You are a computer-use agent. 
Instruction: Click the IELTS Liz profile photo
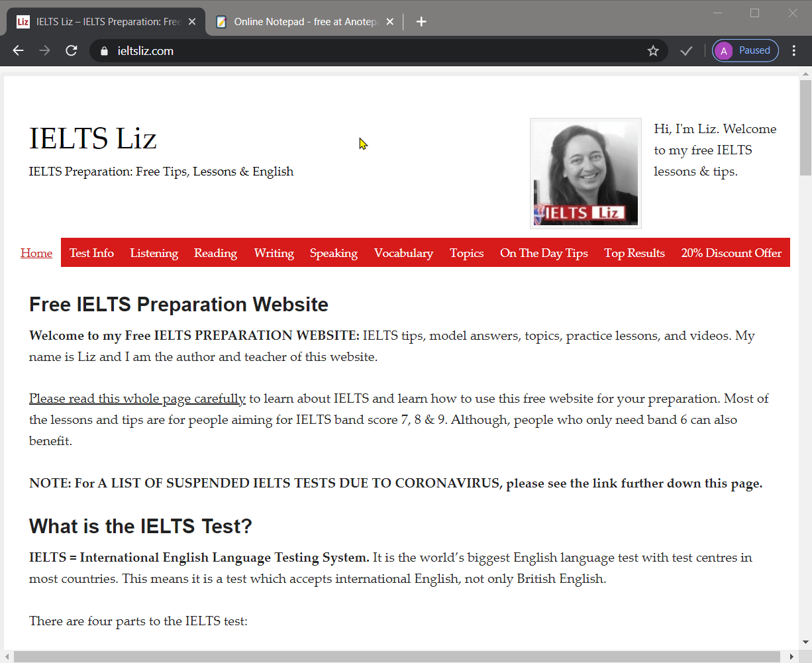[x=585, y=174]
